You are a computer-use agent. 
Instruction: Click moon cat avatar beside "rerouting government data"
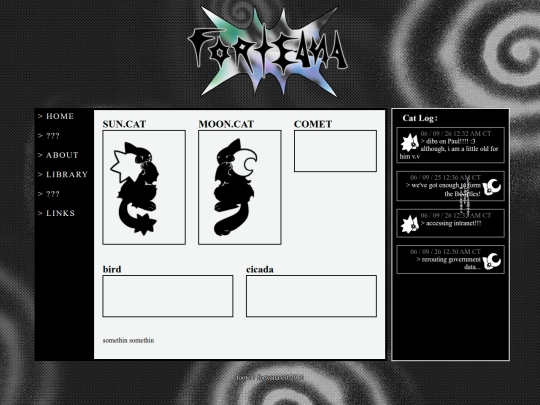[492, 261]
